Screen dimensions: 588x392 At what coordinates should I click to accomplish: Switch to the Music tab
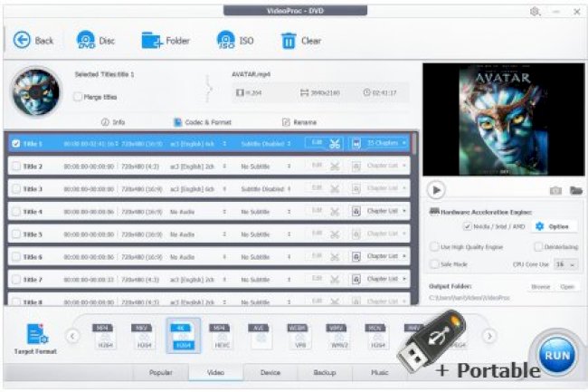point(379,372)
